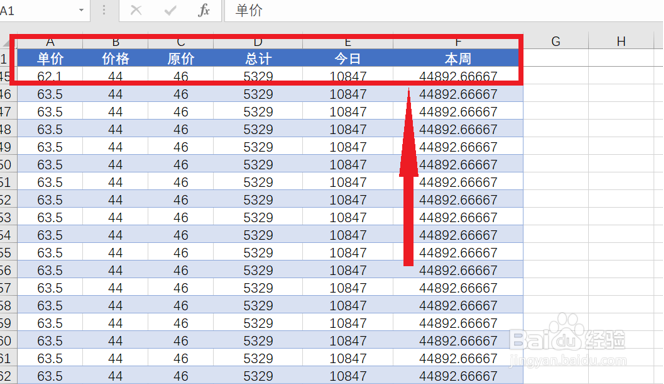Click 5329 cell in row 52

(x=258, y=199)
